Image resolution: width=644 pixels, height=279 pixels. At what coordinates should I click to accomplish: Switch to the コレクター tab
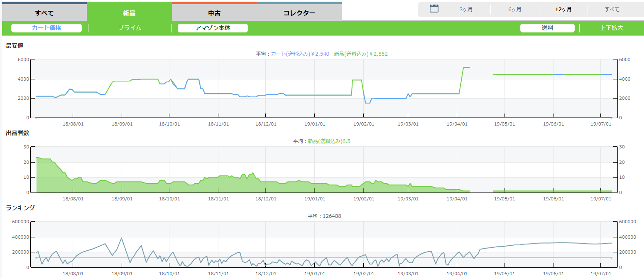tap(299, 12)
